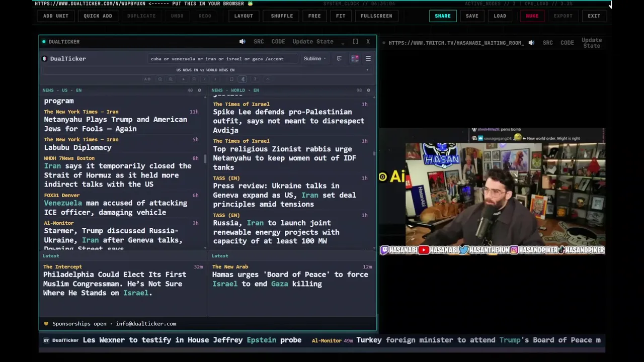Mute the Twitch panel speaker icon
Viewport: 644px width, 362px height.
[531, 43]
